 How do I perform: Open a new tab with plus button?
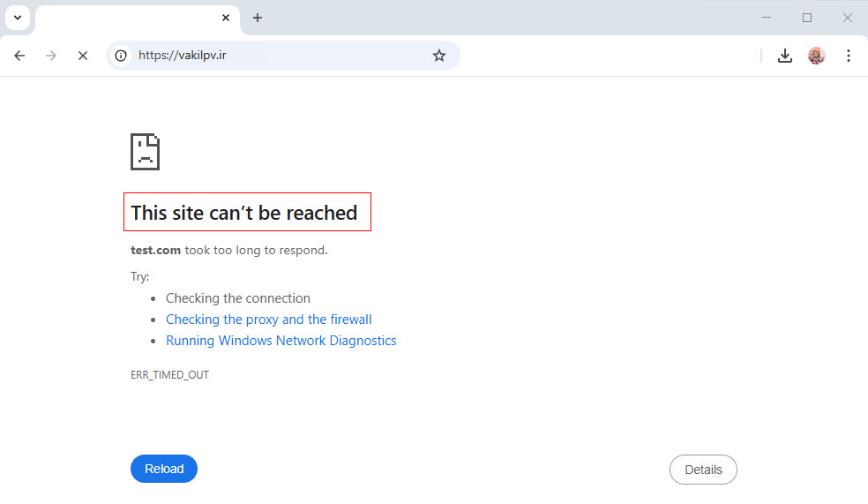click(258, 18)
